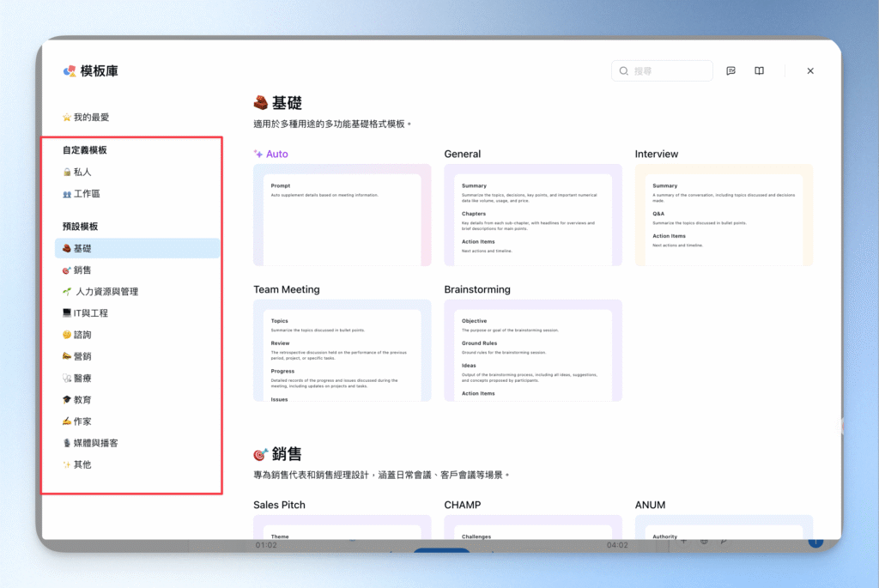Select 私人 custom templates
The width and height of the screenshot is (879, 588).
pos(76,172)
